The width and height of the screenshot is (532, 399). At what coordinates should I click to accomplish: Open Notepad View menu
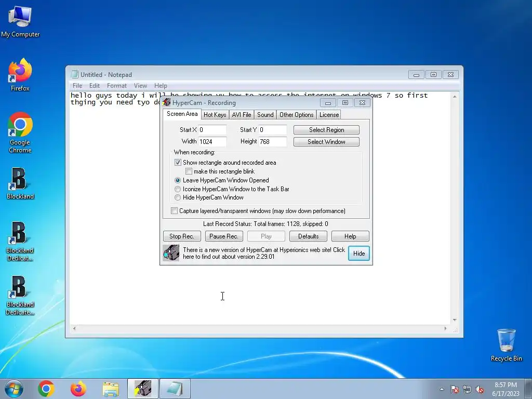point(140,86)
